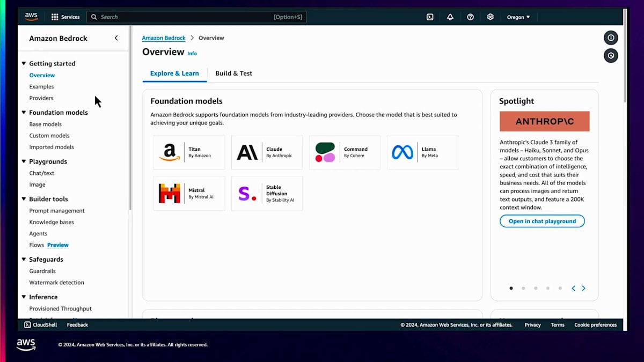The height and width of the screenshot is (362, 644).
Task: Open Prompt management
Action: [x=57, y=211]
